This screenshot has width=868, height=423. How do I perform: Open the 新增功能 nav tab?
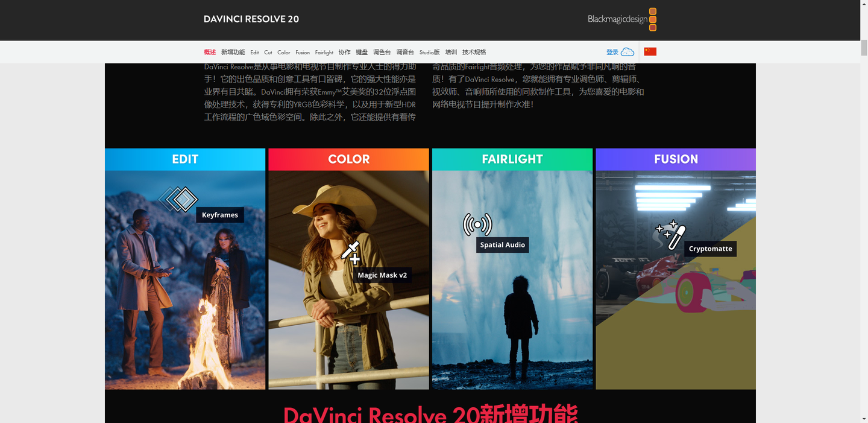click(x=233, y=52)
